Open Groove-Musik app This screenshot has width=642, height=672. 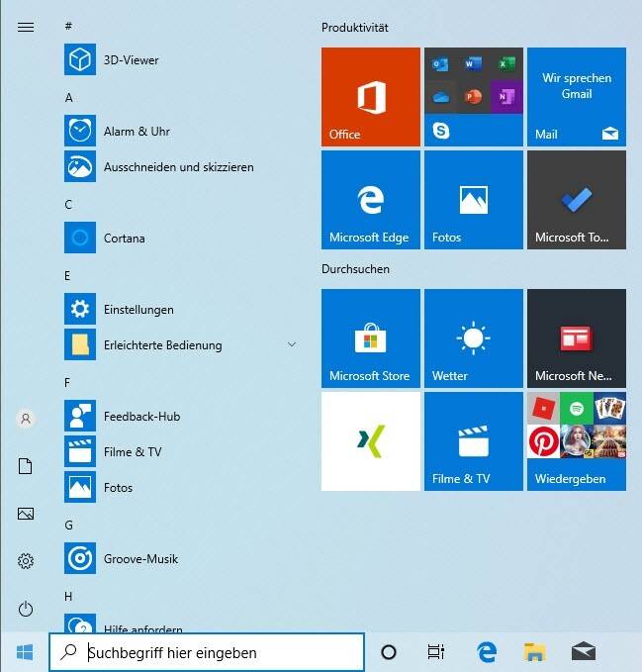140,559
